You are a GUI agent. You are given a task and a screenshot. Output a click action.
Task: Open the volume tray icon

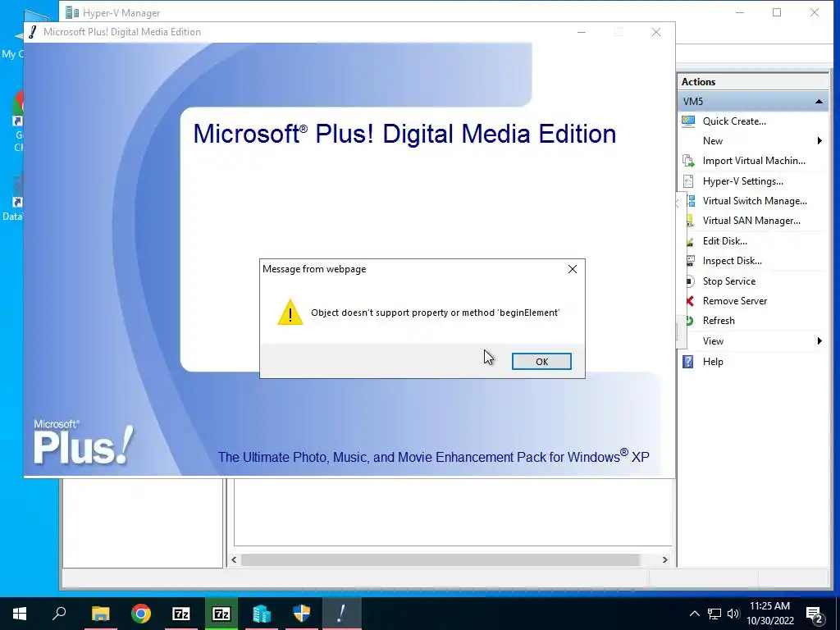tap(733, 614)
